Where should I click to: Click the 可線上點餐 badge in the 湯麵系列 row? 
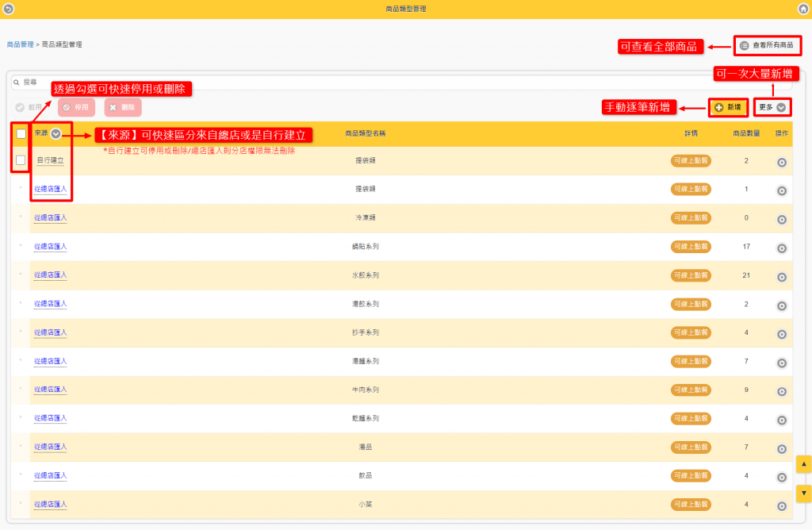(691, 361)
